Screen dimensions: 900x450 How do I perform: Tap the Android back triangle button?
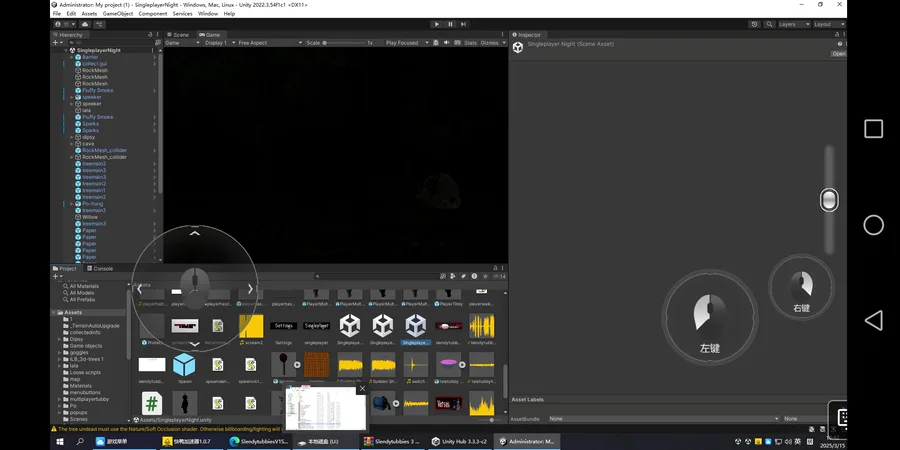click(873, 320)
